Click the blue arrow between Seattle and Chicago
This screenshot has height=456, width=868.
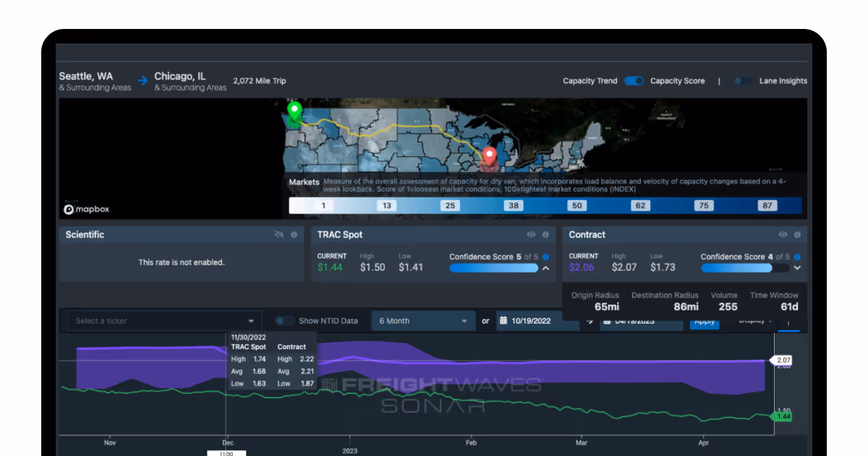coord(143,81)
